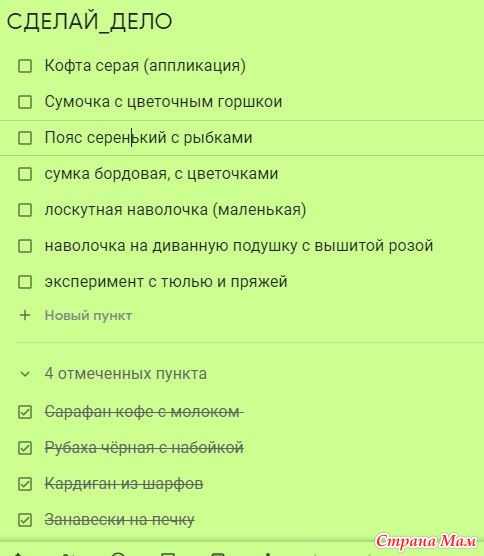Screen dimensions: 484x556
Task: Untick the Кардиган из шарфов checkbox
Action: [x=25, y=484]
